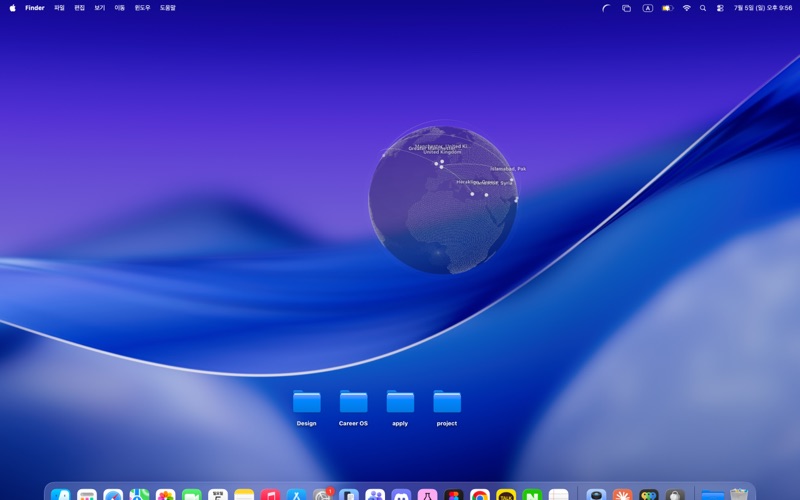Open Spotlight search magnifier
Image resolution: width=800 pixels, height=500 pixels.
[703, 8]
